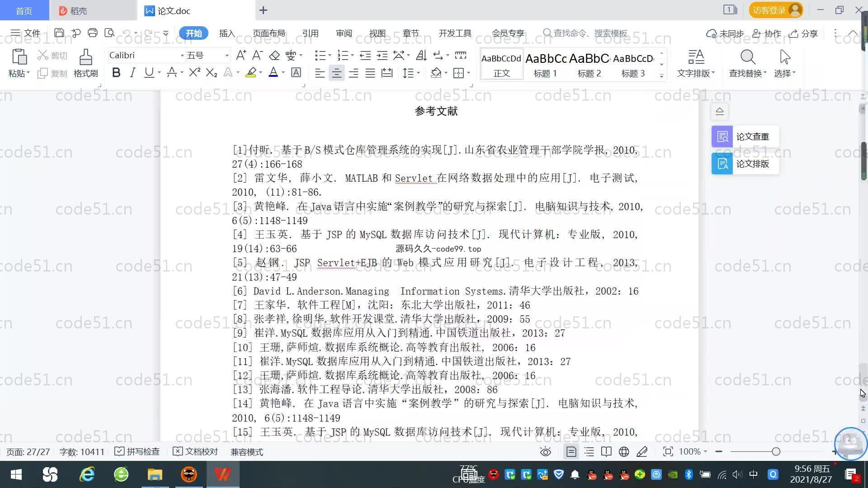868x488 pixels.
Task: Open Internet Explorer from the taskbar
Action: click(x=87, y=474)
